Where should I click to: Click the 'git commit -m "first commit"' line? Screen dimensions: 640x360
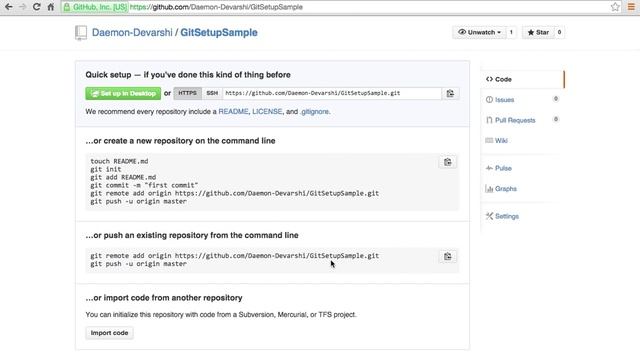(x=144, y=185)
